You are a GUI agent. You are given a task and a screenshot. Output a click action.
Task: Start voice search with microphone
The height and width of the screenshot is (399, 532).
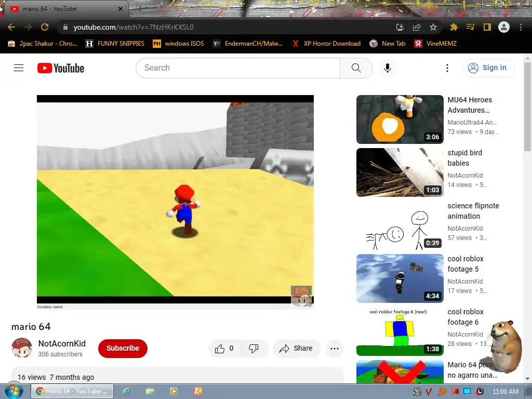[388, 68]
